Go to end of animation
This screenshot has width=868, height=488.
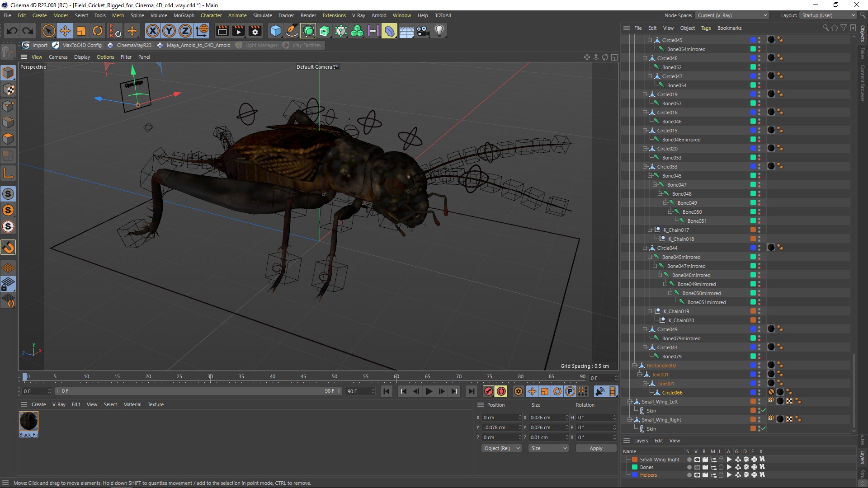472,391
